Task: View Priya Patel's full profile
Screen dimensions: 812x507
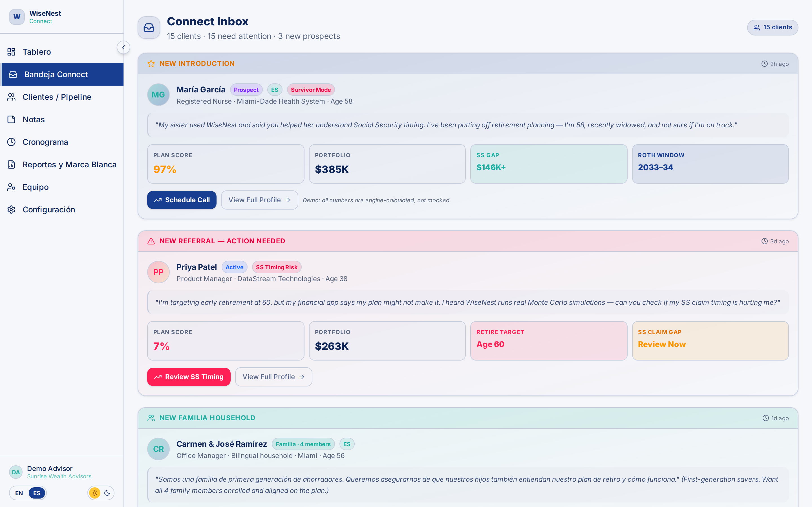Action: click(273, 377)
